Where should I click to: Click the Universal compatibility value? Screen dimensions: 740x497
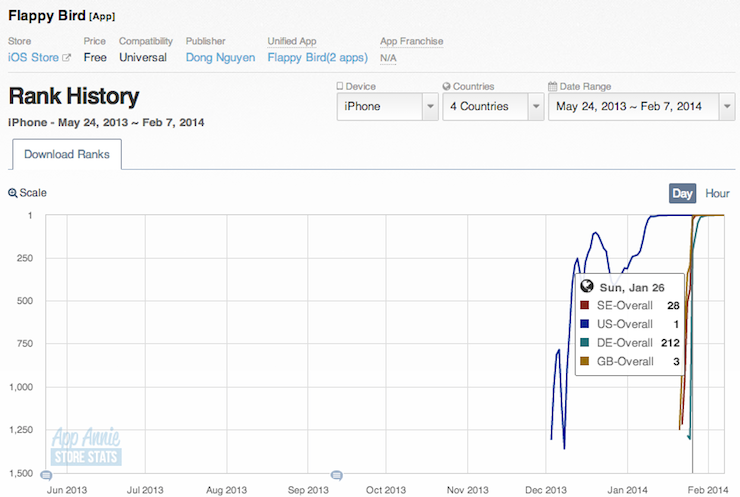(x=143, y=58)
